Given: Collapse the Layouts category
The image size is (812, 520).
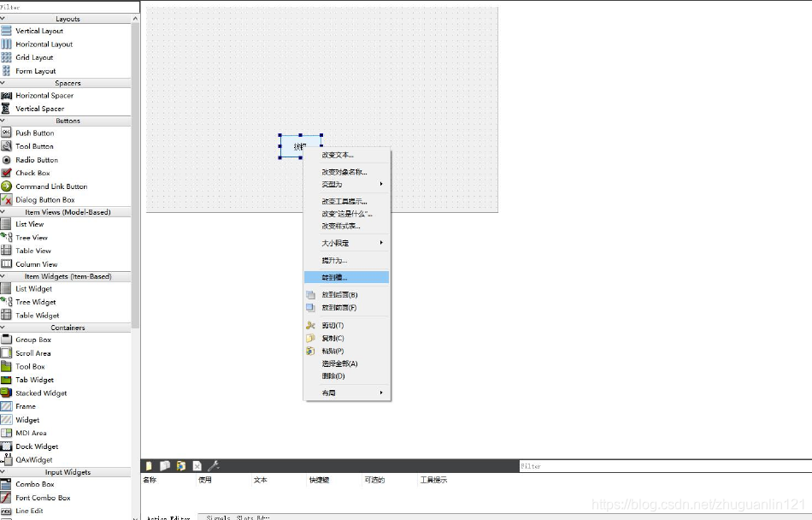Looking at the screenshot, I should tap(3, 19).
